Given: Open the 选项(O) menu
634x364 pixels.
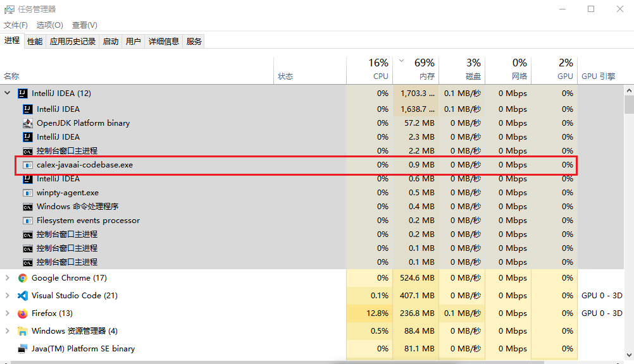Looking at the screenshot, I should click(x=50, y=25).
